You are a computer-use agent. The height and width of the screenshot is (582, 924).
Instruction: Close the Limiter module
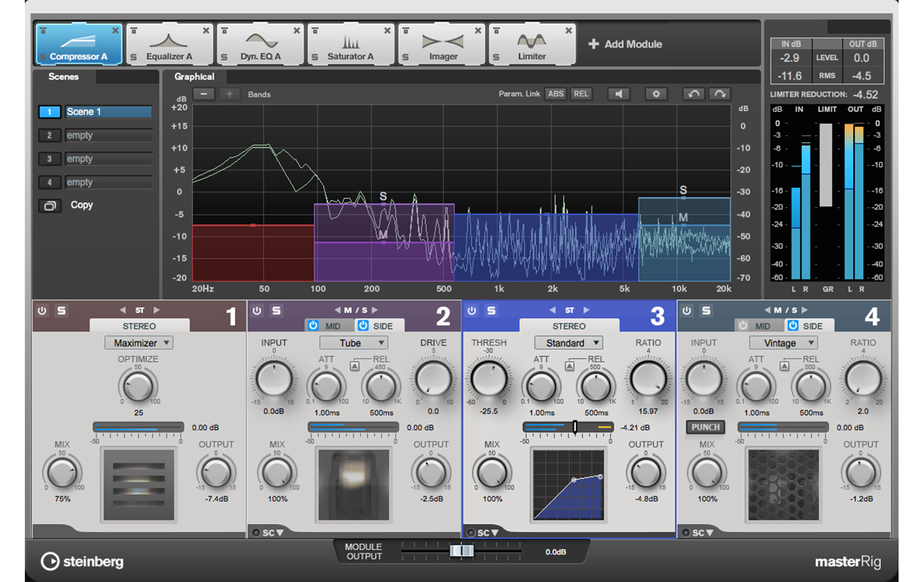[569, 31]
